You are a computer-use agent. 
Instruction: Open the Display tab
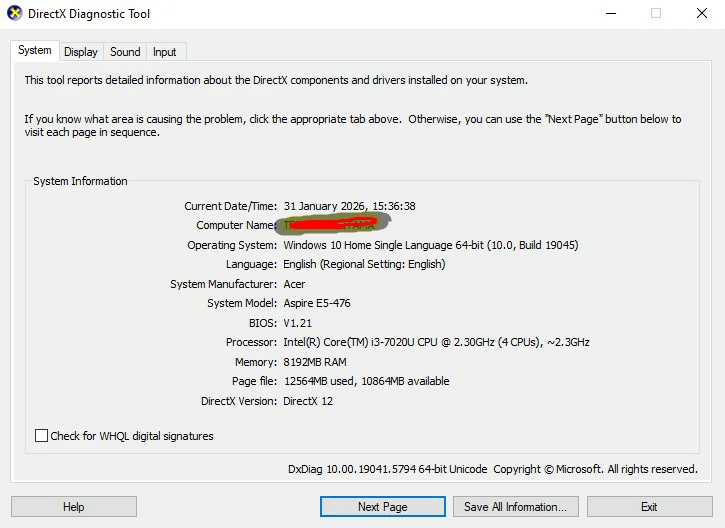pyautogui.click(x=81, y=52)
